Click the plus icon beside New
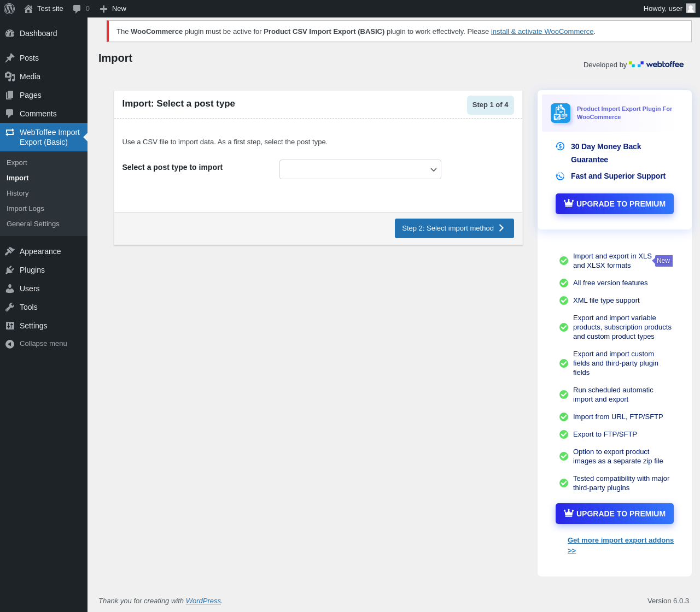Image resolution: width=700 pixels, height=612 pixels. (103, 9)
